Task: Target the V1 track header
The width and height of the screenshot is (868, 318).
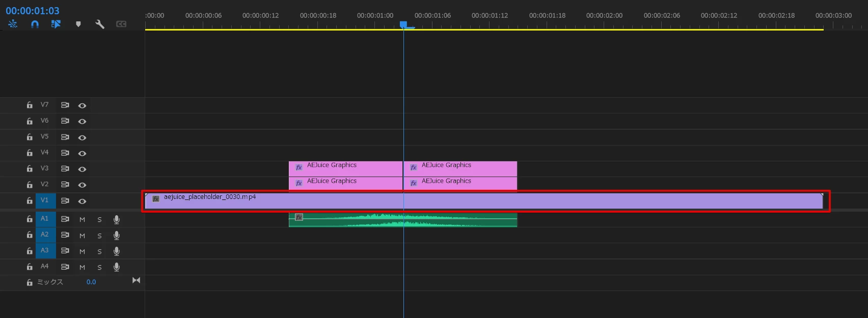Action: 45,200
